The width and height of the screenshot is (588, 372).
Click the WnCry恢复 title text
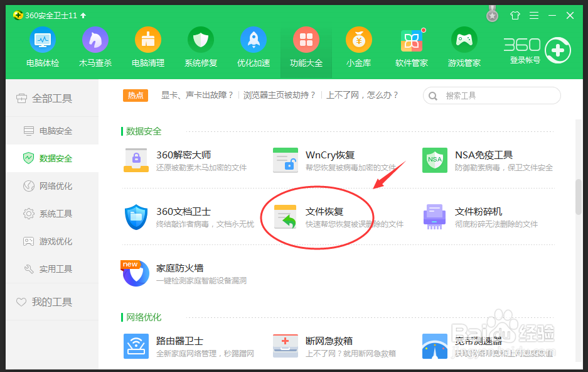click(x=330, y=155)
